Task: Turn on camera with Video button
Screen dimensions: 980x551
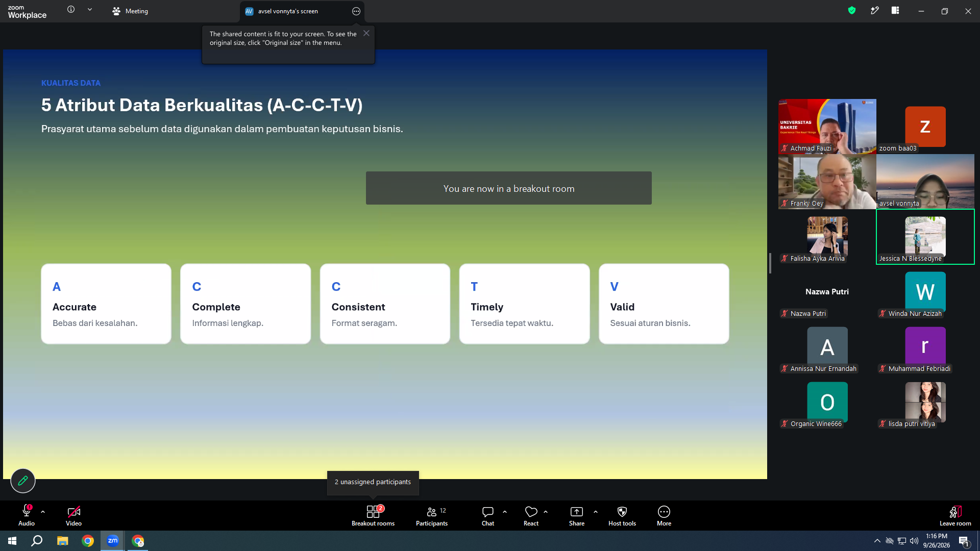Action: [73, 515]
